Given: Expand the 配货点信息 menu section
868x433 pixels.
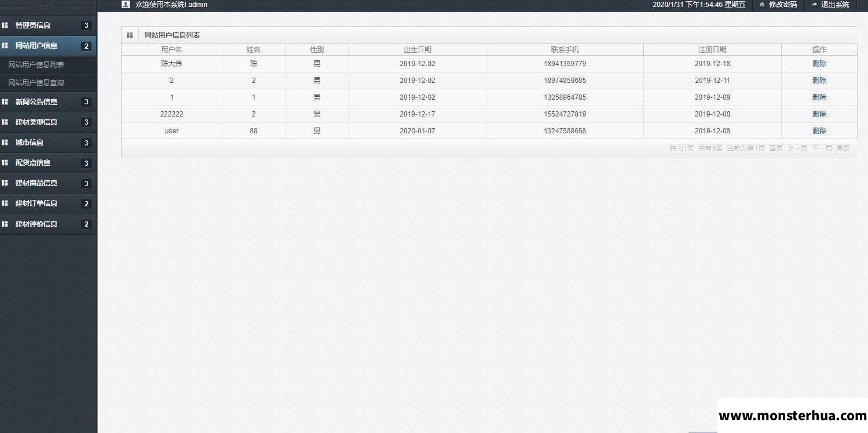Looking at the screenshot, I should (48, 163).
